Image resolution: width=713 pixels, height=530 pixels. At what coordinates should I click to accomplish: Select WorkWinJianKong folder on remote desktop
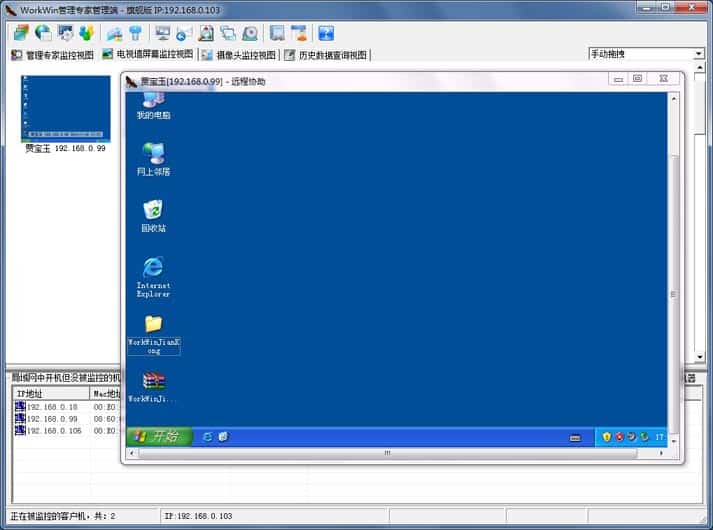(x=154, y=335)
